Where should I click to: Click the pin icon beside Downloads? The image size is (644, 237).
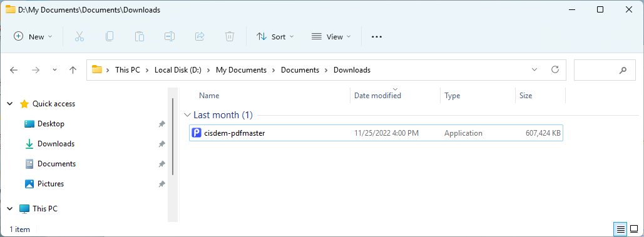point(162,144)
